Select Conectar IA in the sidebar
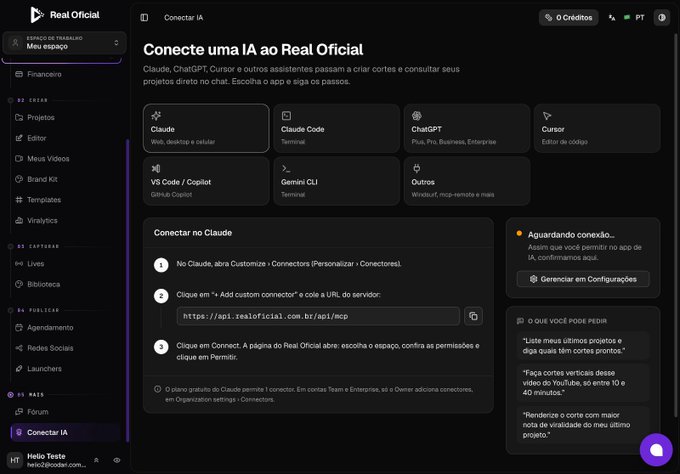This screenshot has height=474, width=680. click(x=65, y=432)
